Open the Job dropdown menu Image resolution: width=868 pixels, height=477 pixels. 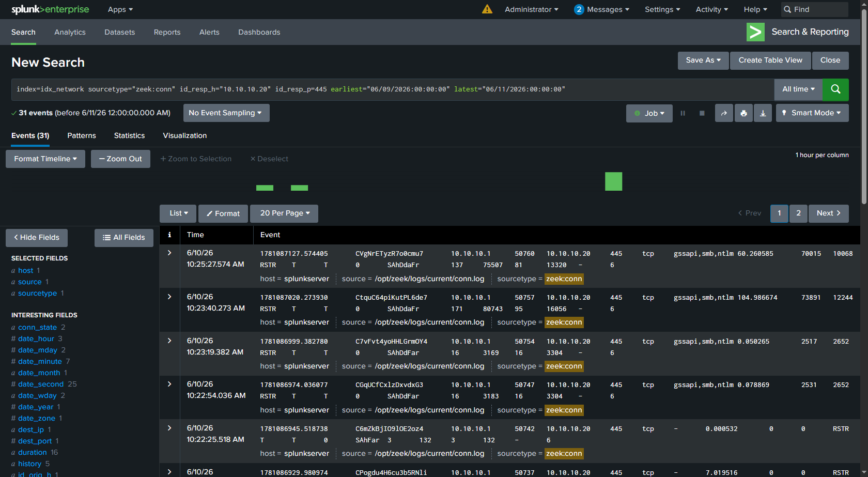(649, 113)
